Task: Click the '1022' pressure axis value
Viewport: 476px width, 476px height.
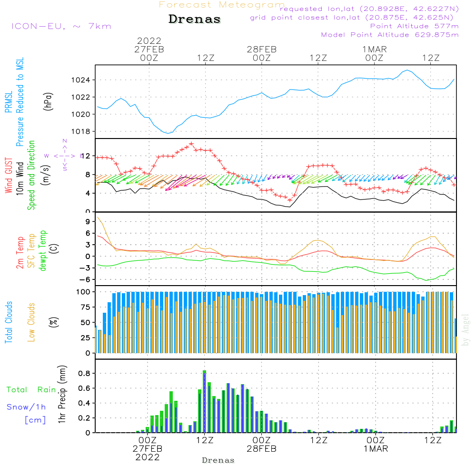Action: pos(81,97)
